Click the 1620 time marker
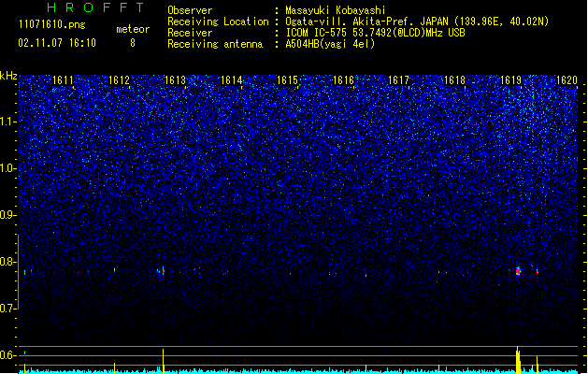The height and width of the screenshot is (374, 588). coord(566,80)
